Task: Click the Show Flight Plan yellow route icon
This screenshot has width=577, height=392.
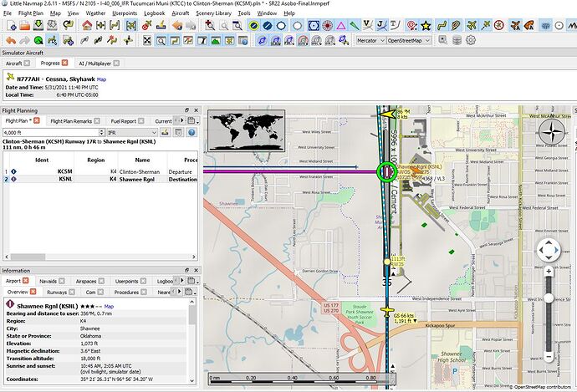Action: 442,25
